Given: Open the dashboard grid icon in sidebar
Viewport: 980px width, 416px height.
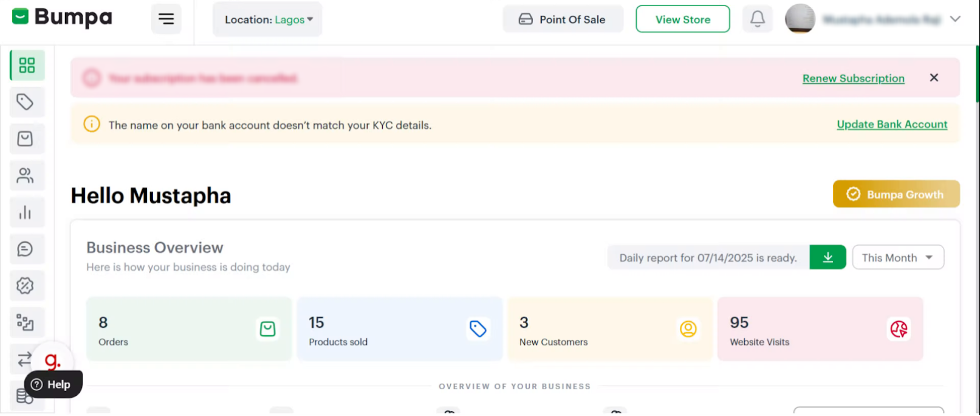Looking at the screenshot, I should [27, 65].
